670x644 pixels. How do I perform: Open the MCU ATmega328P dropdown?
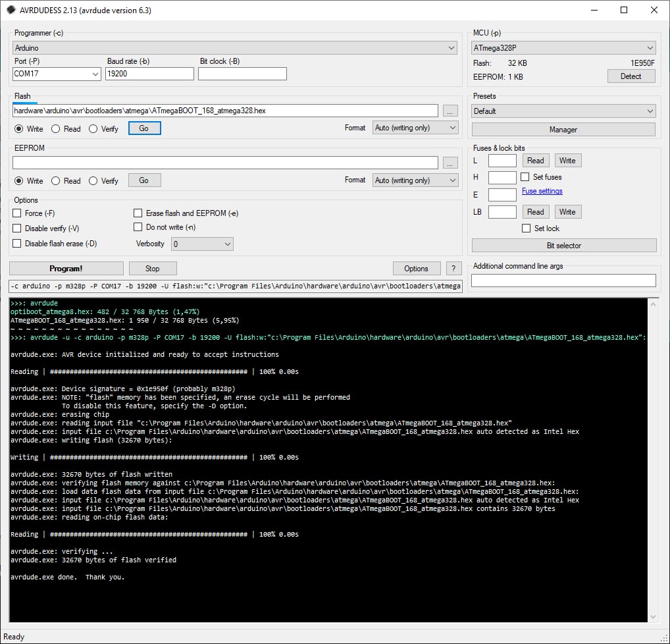point(563,48)
